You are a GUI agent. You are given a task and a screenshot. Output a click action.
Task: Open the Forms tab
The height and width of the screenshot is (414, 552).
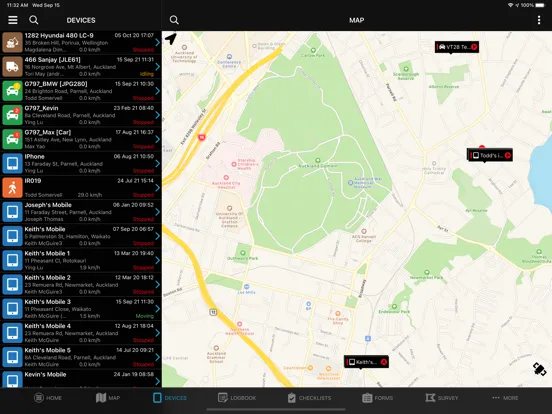point(377,398)
